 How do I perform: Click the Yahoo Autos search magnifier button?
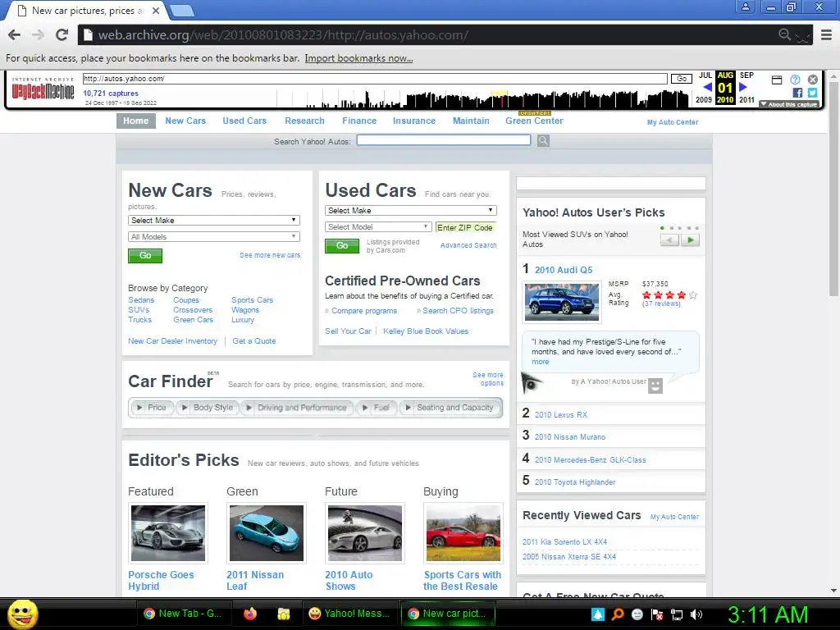[543, 141]
